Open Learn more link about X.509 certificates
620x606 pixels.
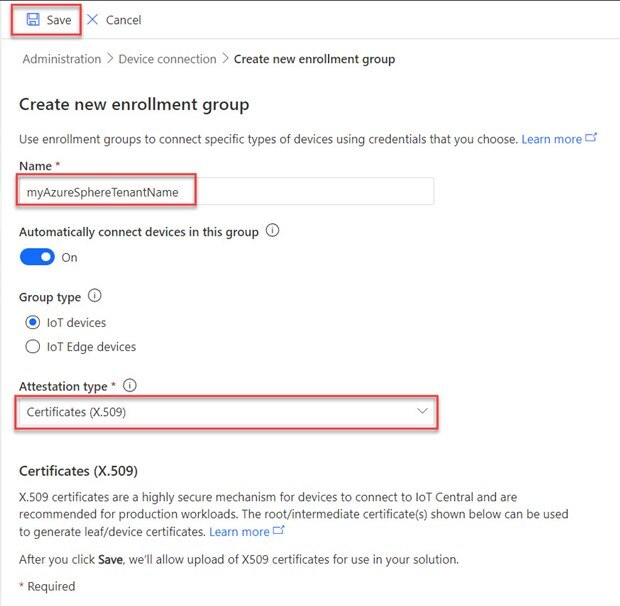239,532
